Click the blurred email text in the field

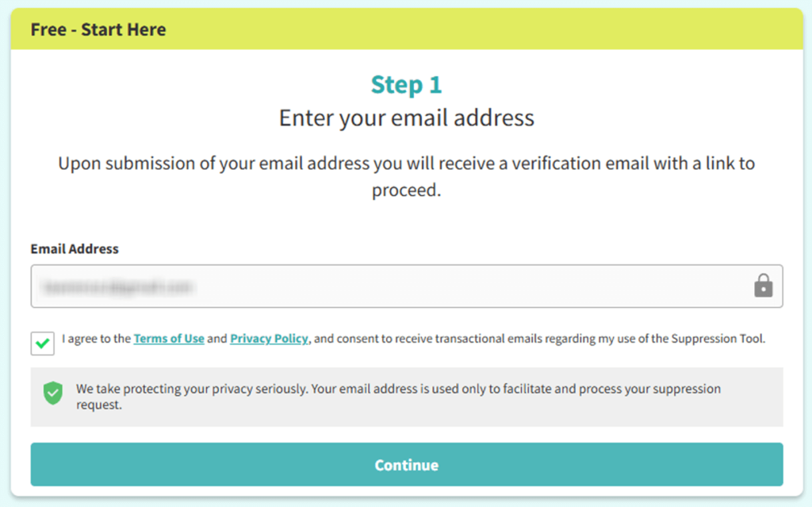point(120,286)
